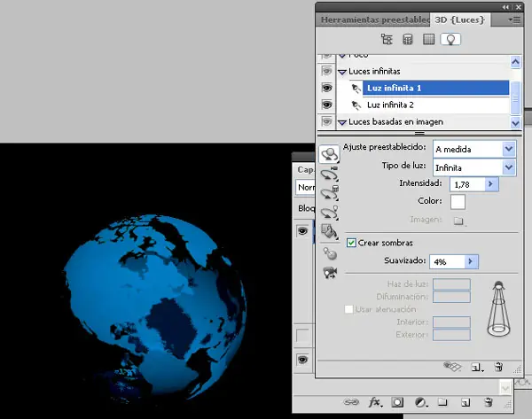Select Luz infinita 2 in lights list
The height and width of the screenshot is (419, 532).
(x=435, y=105)
